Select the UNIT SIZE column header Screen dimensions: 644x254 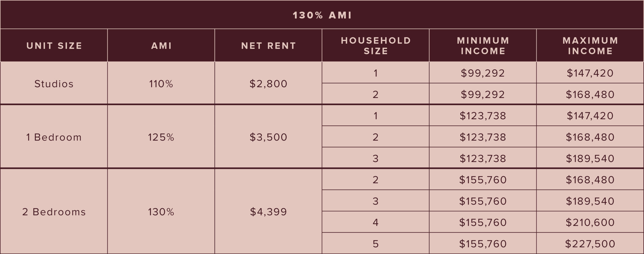[54, 46]
